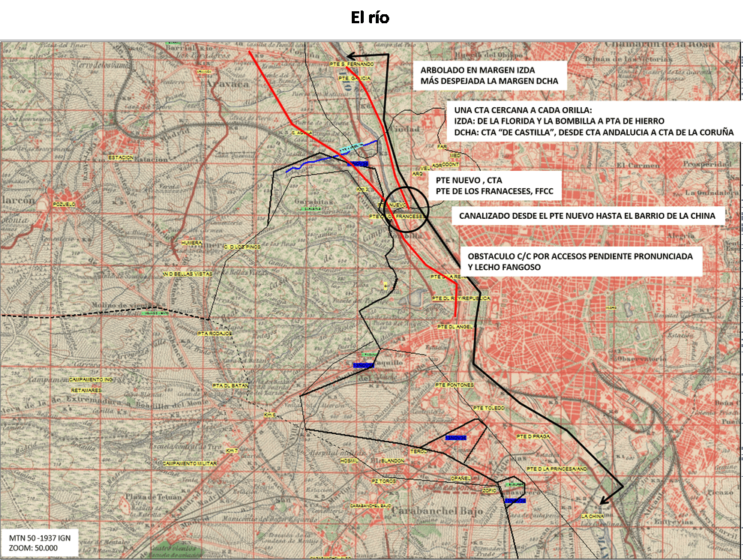Click the yellow 'FAR' faculty label
This screenshot has height=560, width=744.
[x=442, y=147]
